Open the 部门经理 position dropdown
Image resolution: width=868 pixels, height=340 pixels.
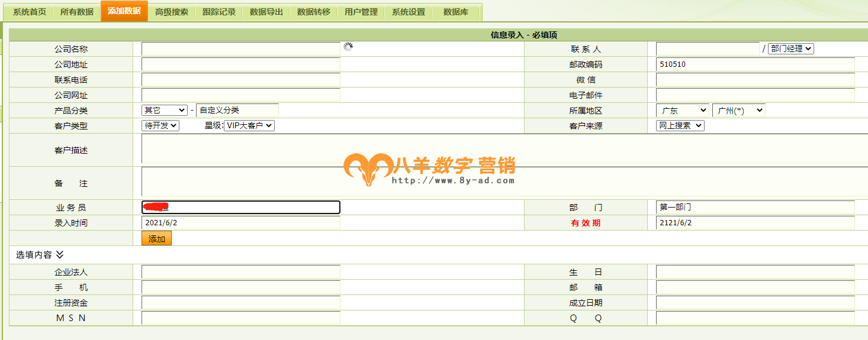click(x=790, y=49)
